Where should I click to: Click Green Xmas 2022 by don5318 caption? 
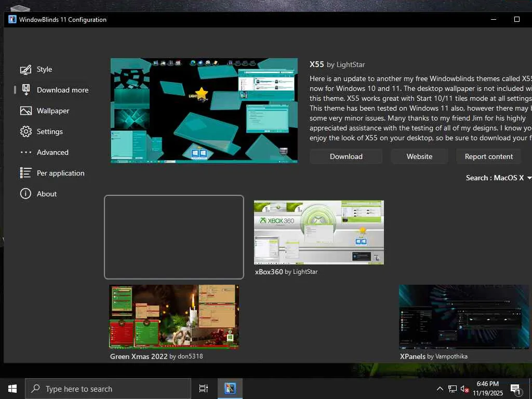156,356
